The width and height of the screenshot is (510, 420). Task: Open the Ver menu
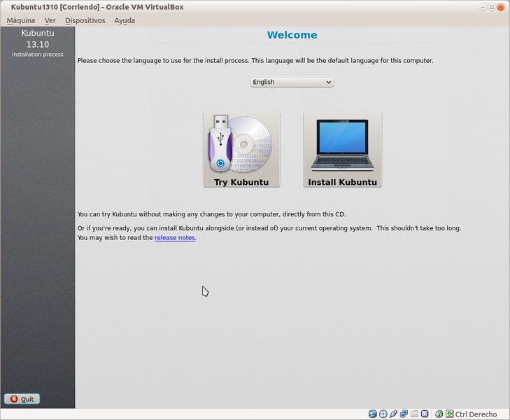(x=50, y=20)
